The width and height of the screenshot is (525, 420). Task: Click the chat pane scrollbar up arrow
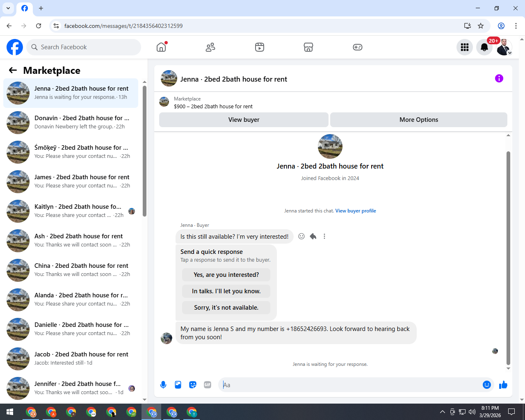pos(508,135)
